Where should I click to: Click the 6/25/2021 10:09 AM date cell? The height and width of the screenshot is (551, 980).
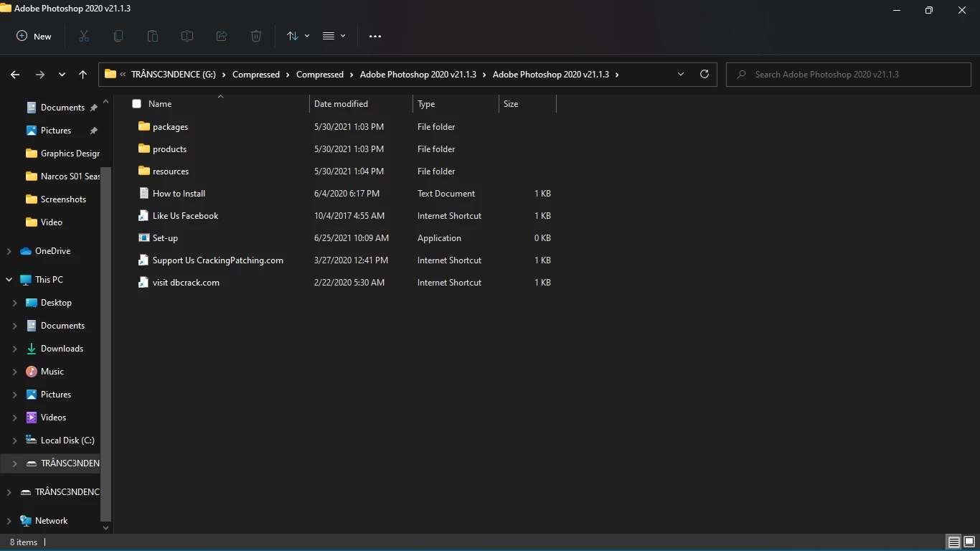point(352,238)
